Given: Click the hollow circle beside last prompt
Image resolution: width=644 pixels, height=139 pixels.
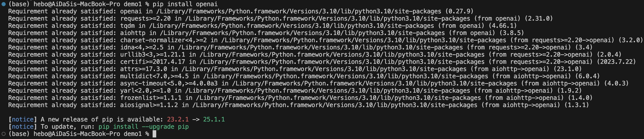Looking at the screenshot, I should tap(4, 134).
